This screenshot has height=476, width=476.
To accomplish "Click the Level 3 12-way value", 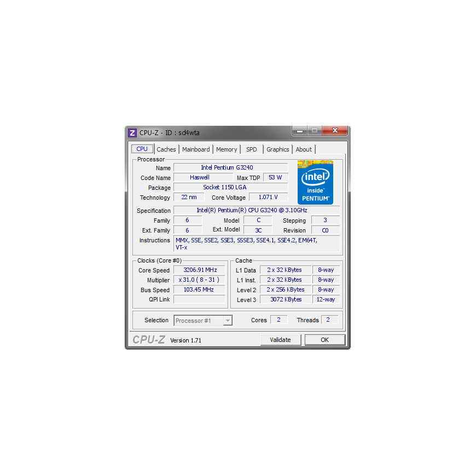I will pos(326,299).
